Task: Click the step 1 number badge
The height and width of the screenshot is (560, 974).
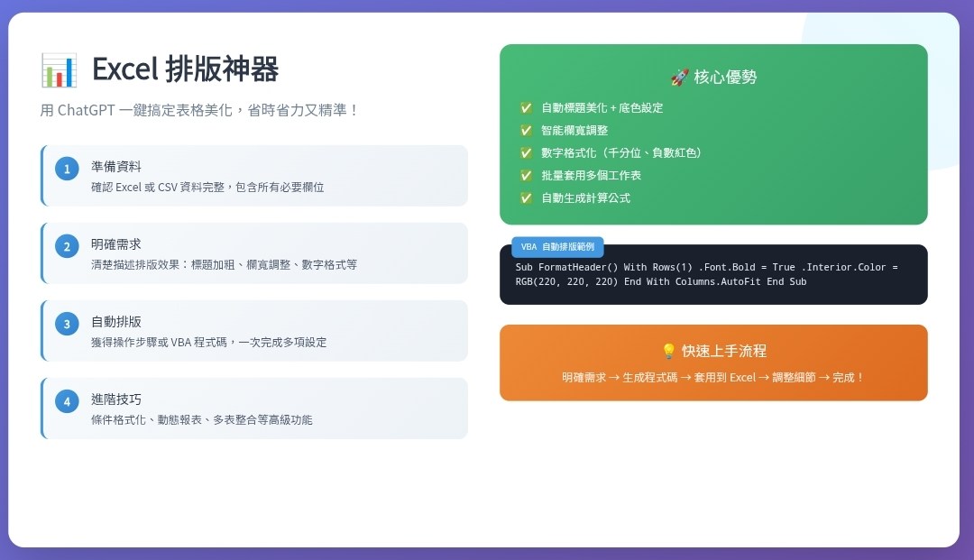Action: 67,169
